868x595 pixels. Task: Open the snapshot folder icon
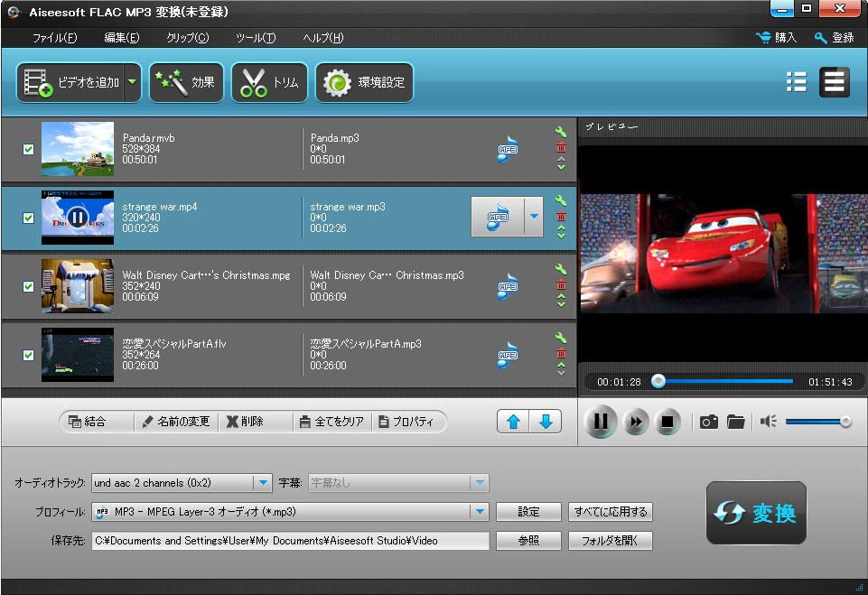point(736,422)
